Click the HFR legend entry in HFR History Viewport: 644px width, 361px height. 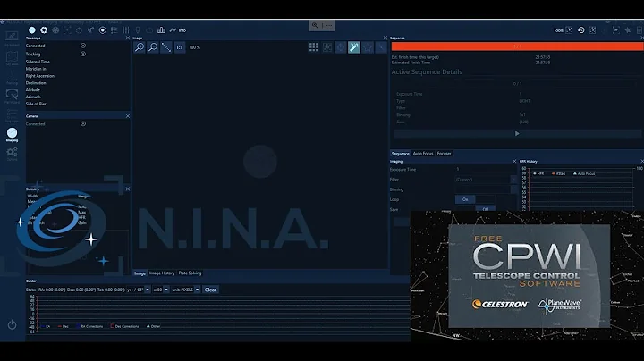pos(538,174)
